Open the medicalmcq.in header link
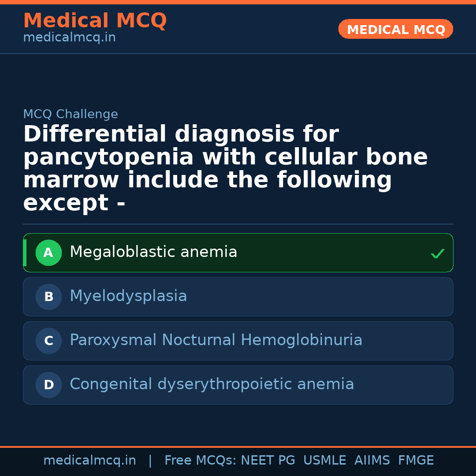This screenshot has height=476, width=476. tap(69, 38)
